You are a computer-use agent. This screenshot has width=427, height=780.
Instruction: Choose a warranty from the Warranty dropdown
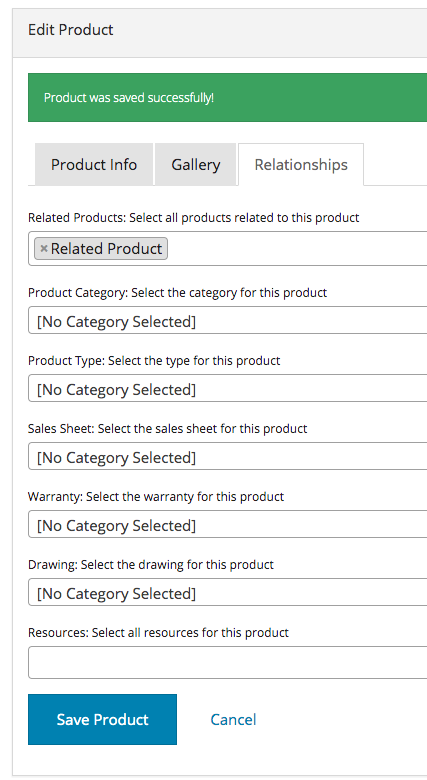point(227,524)
